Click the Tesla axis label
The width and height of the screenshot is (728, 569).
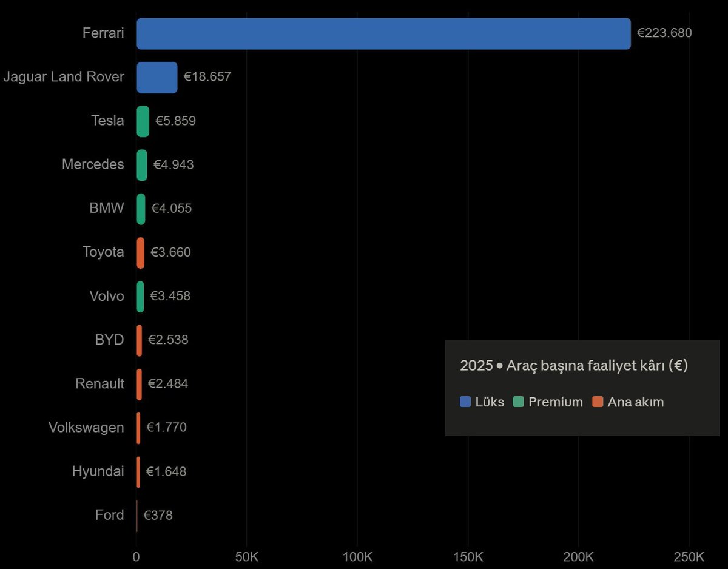107,121
